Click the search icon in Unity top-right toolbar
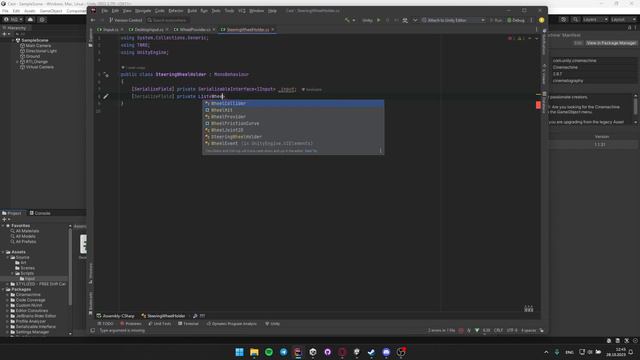The image size is (640, 360). point(575,20)
